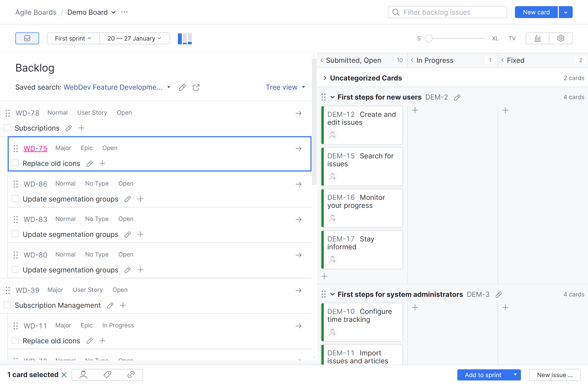Open the board reports chart icon
Image resolution: width=588 pixels, height=387 pixels.
537,38
